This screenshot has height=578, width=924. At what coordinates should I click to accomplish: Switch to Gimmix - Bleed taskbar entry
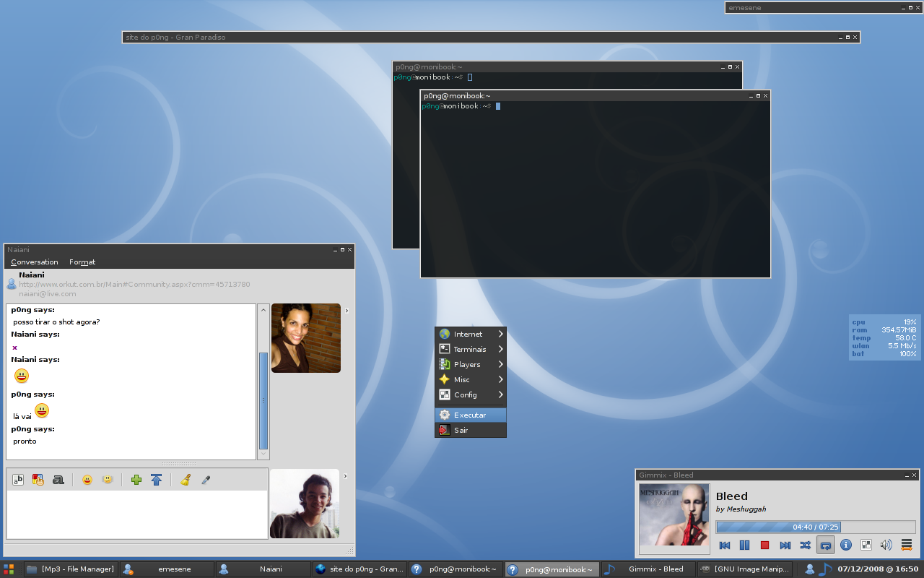coord(648,569)
